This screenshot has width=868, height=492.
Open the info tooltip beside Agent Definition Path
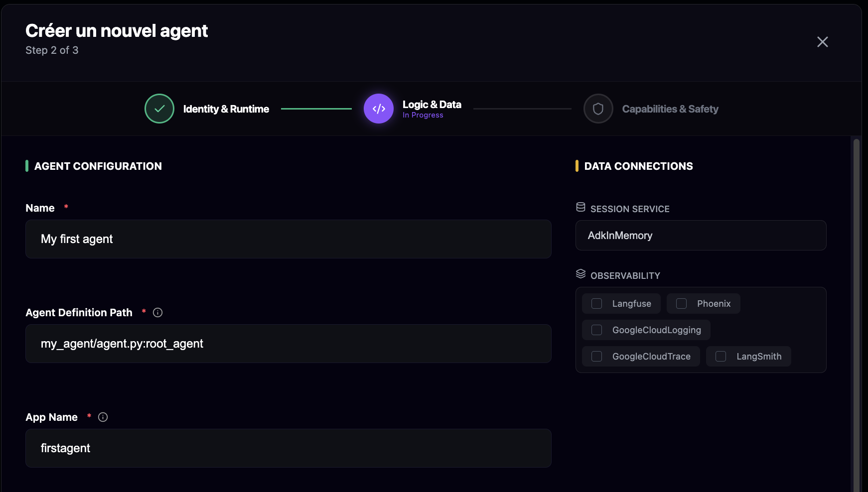157,312
